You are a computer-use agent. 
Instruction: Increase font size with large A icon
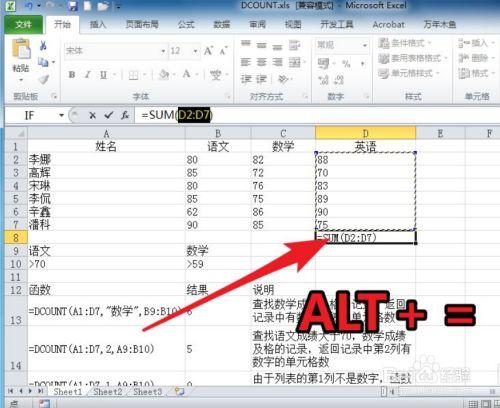click(208, 51)
